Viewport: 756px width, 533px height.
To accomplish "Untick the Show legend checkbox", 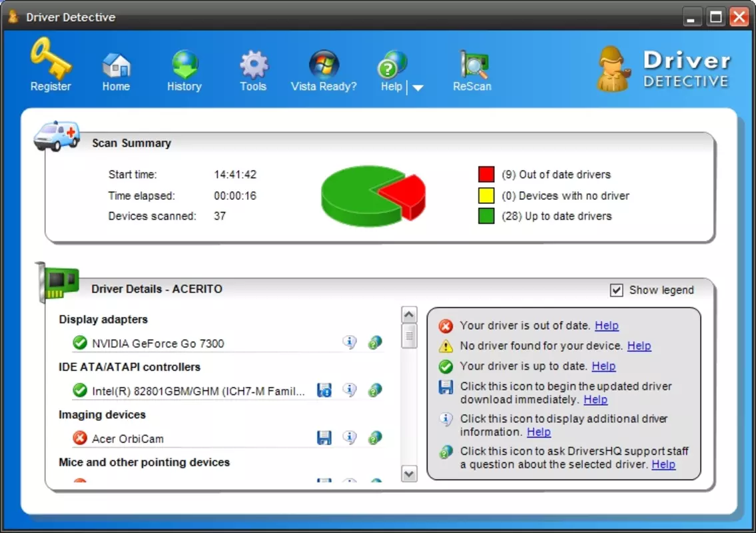I will click(616, 290).
